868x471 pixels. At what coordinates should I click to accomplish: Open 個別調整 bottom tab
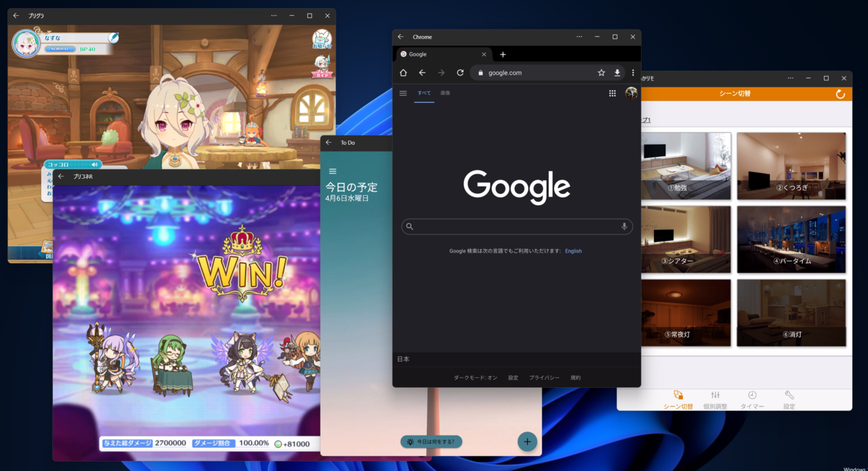(x=715, y=400)
